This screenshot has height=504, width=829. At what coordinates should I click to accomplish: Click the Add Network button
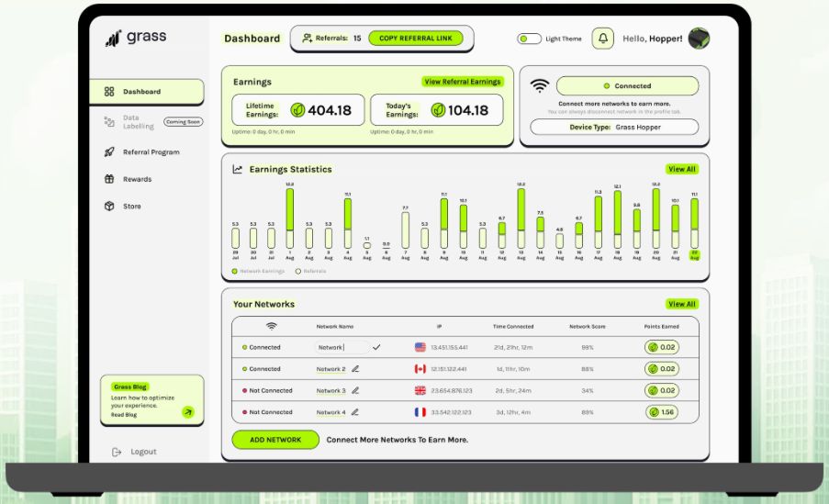tap(275, 440)
